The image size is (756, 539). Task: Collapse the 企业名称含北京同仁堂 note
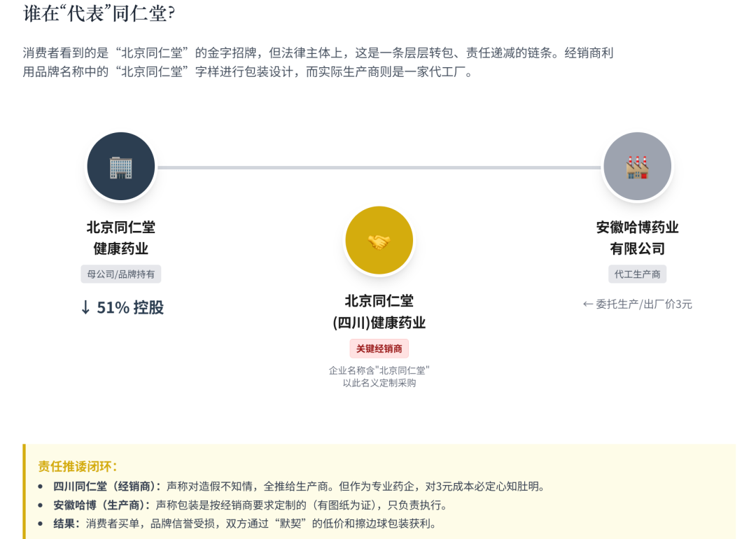379,377
